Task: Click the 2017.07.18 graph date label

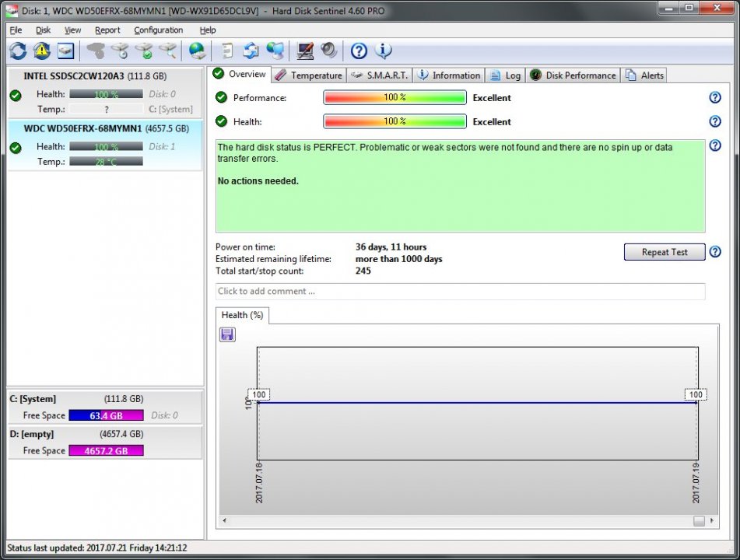Action: (259, 483)
